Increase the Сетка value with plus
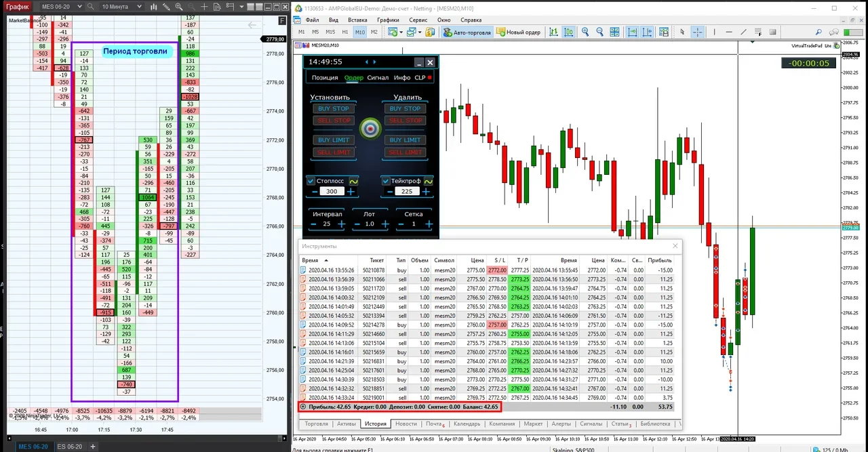 (x=429, y=224)
